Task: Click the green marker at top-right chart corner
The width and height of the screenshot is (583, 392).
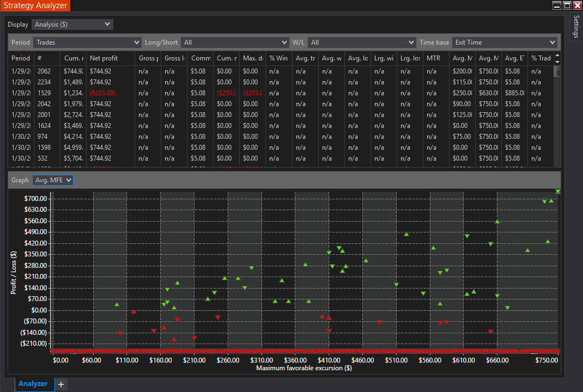Action: coord(558,192)
